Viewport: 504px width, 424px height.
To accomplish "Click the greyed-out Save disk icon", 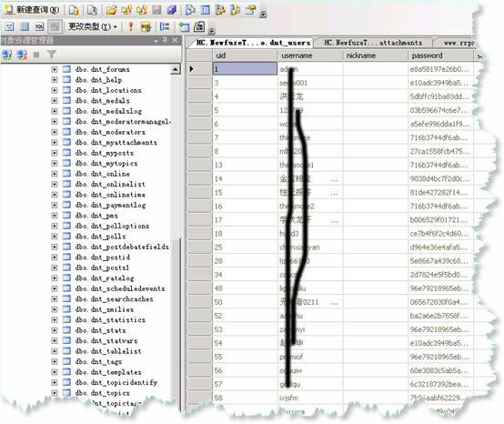I will click(156, 10).
